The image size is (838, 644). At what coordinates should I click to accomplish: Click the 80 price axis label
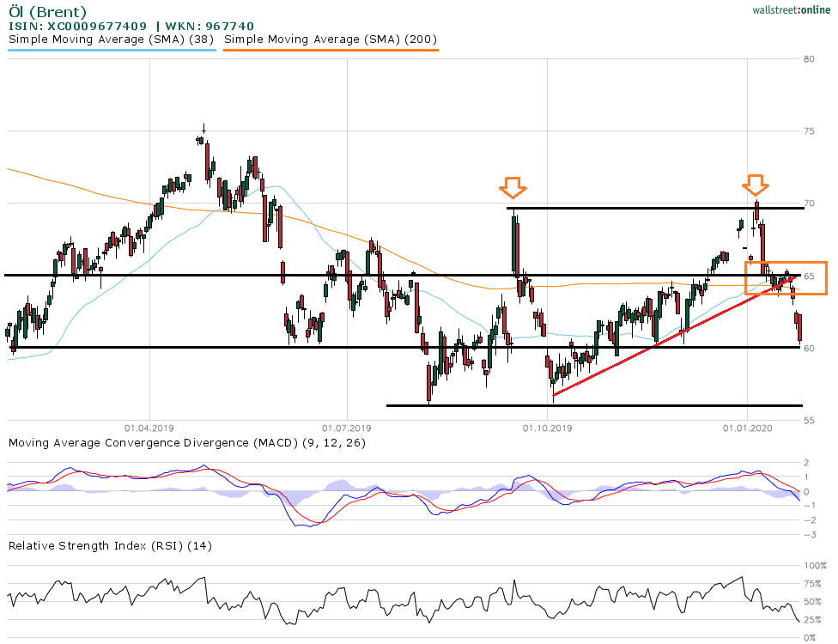(810, 59)
